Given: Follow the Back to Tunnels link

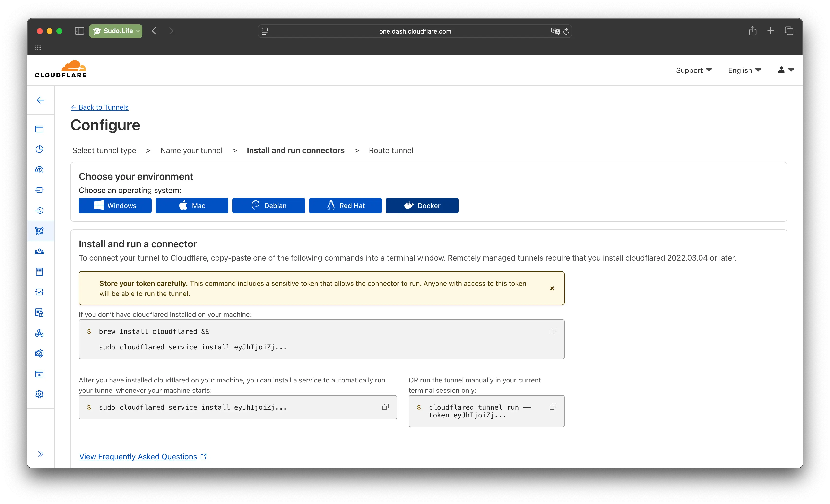Looking at the screenshot, I should [99, 107].
